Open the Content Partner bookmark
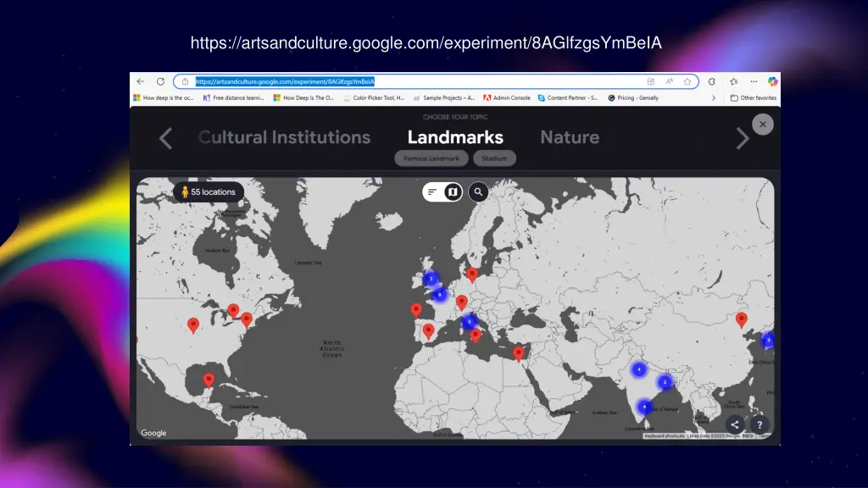Screen dimensions: 868x488 (568, 98)
